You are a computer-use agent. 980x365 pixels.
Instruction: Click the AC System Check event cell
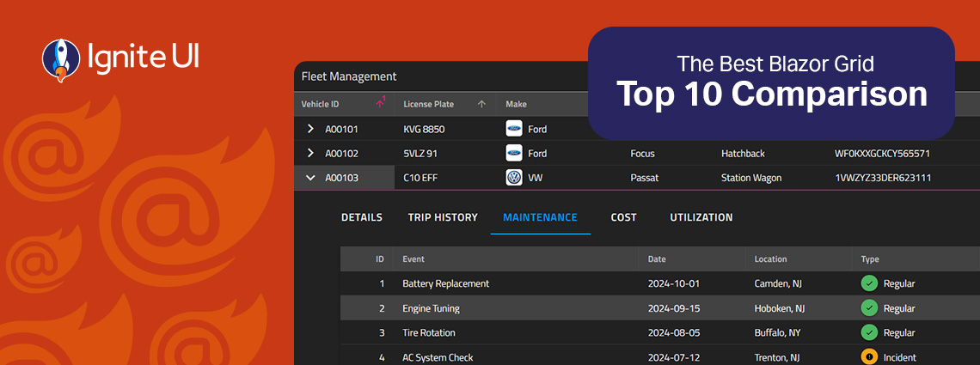(438, 357)
